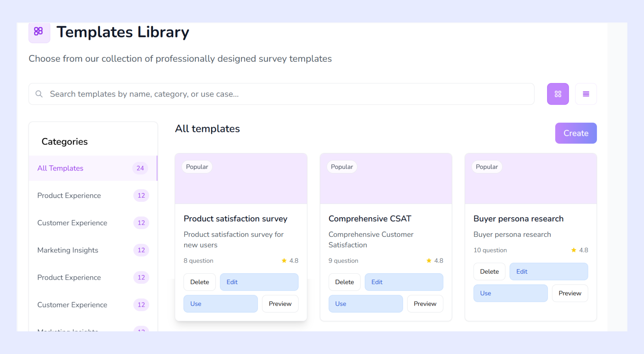
Task: Delete the Comprehensive CSAT template
Action: (344, 282)
